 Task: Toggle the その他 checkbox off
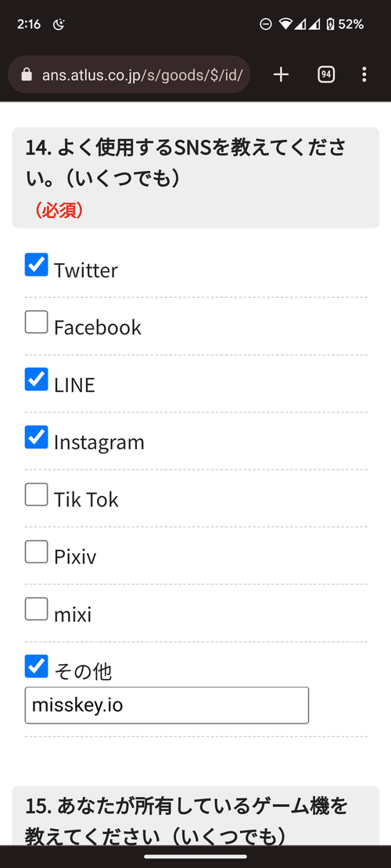37,666
